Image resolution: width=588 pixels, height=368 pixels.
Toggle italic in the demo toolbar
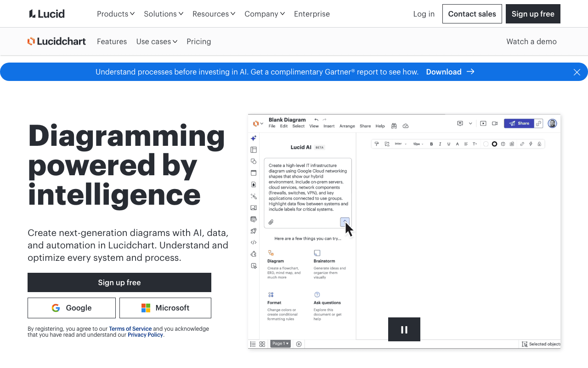440,144
